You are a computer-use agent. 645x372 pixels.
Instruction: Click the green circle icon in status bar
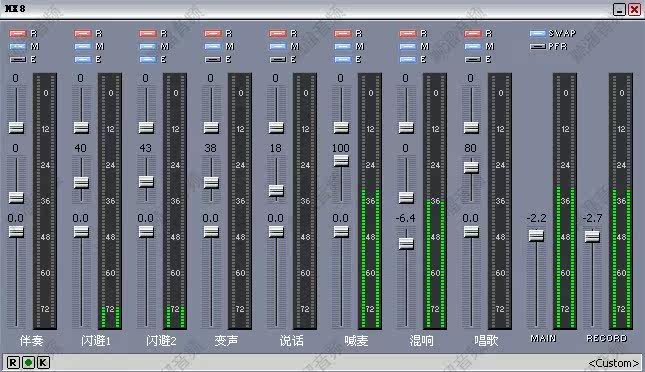tap(28, 363)
